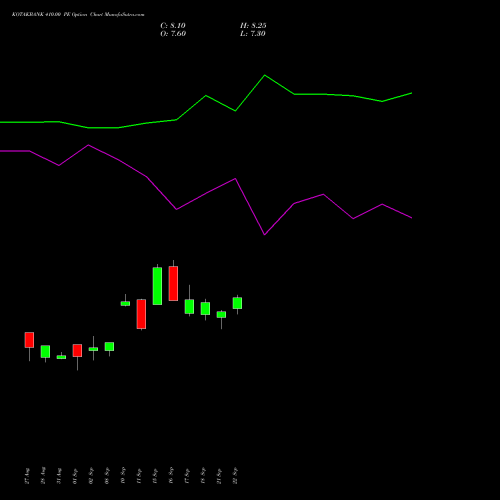
Task: Click the close value C: 8.10
Action: click(173, 26)
